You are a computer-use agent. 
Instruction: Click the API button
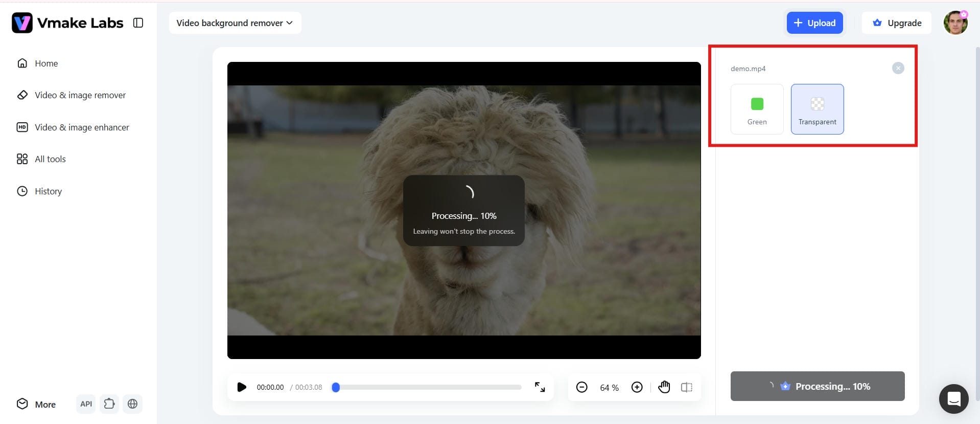[86, 404]
